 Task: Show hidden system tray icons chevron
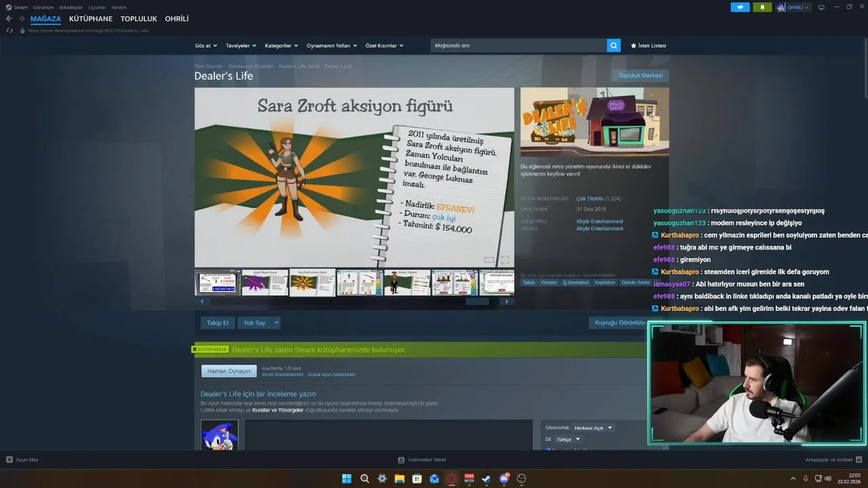[x=793, y=479]
